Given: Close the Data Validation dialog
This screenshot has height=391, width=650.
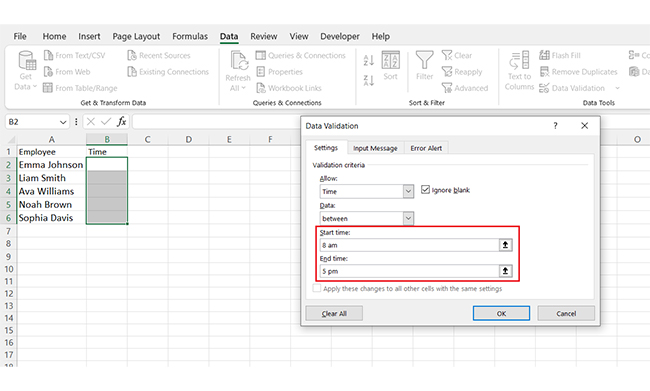Looking at the screenshot, I should (585, 126).
